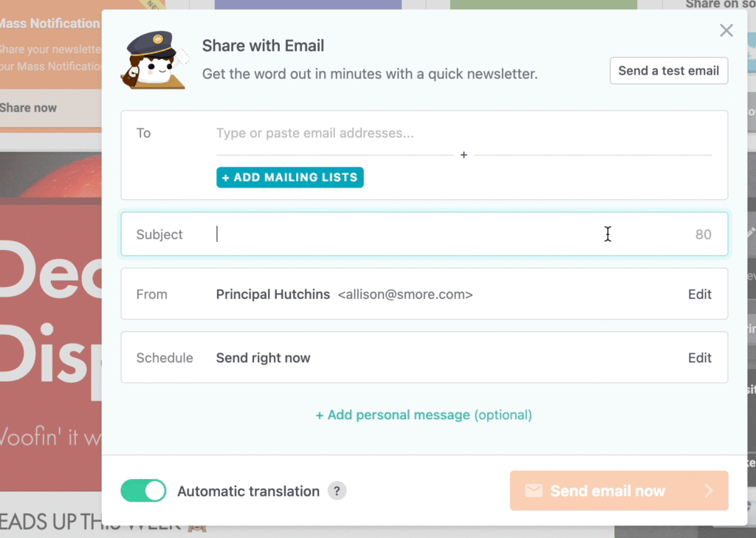Click the To email addresses field
756x538 pixels.
click(464, 133)
